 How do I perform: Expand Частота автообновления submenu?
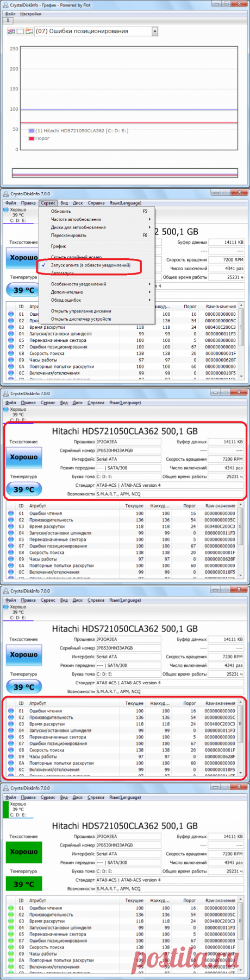76,219
